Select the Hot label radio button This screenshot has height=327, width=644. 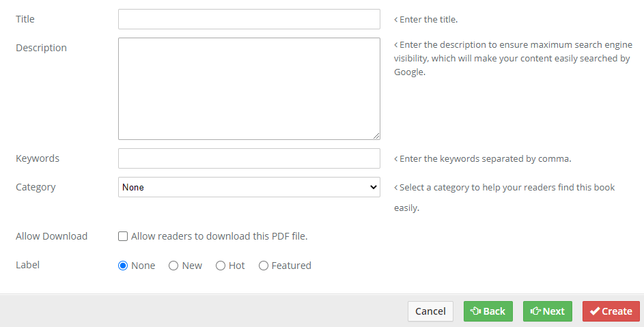click(x=221, y=266)
